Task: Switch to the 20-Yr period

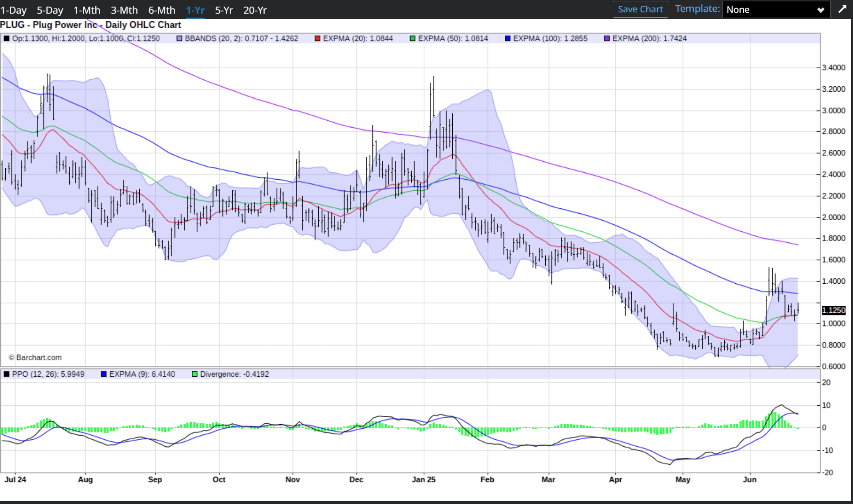Action: click(x=255, y=10)
